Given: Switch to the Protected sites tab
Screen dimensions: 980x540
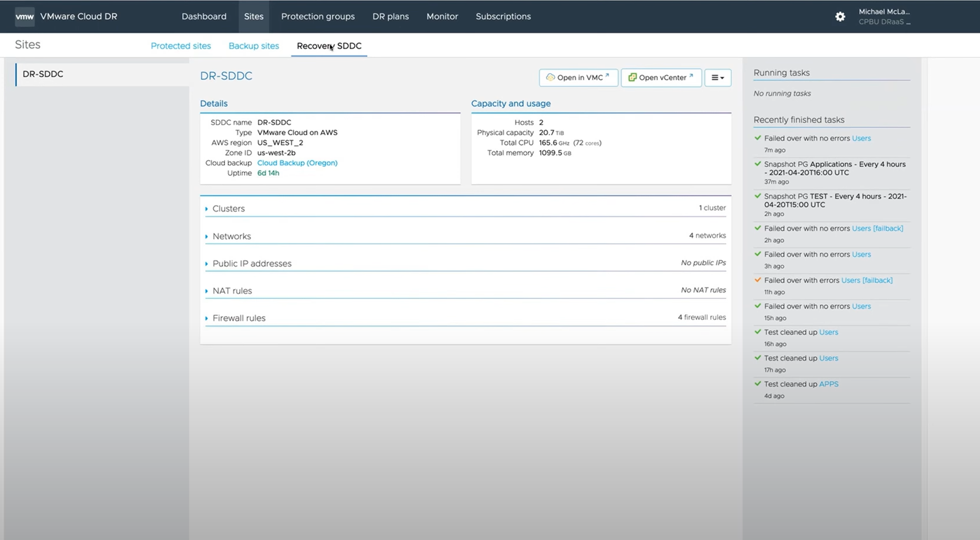Looking at the screenshot, I should [x=181, y=46].
